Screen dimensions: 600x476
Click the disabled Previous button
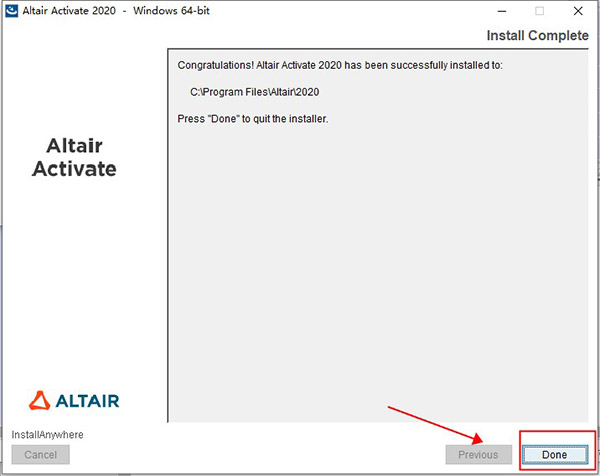pos(478,455)
